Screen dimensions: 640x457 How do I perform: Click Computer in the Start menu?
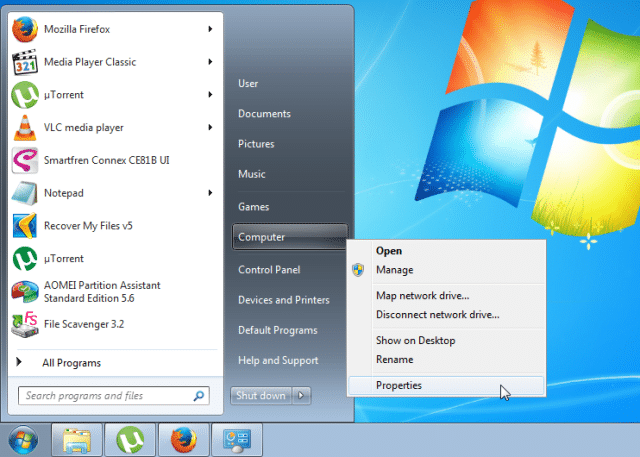coord(290,237)
